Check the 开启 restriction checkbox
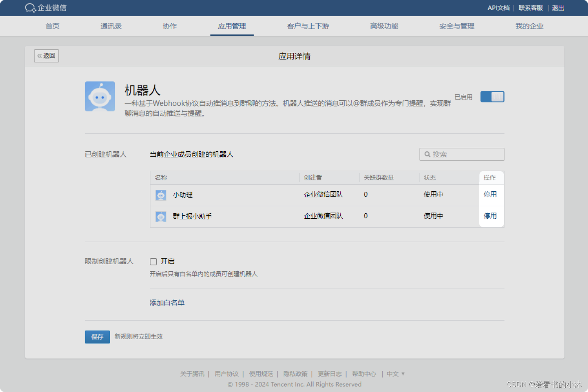This screenshot has width=588, height=392. (x=153, y=261)
